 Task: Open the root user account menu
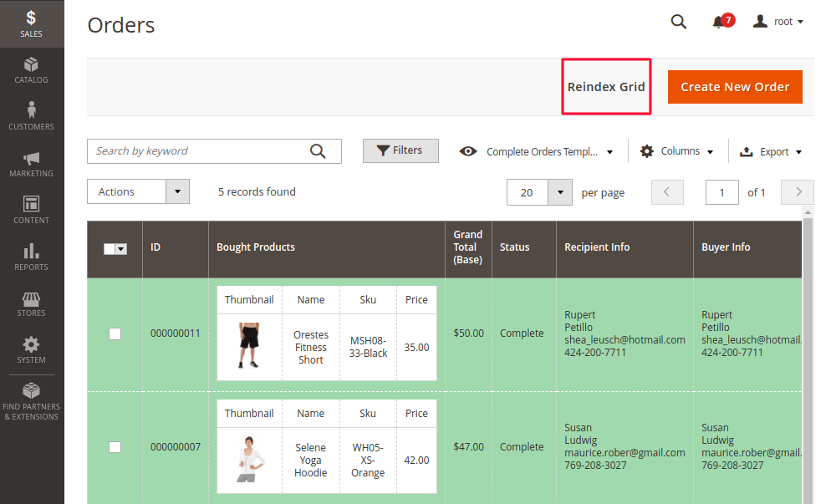[777, 22]
